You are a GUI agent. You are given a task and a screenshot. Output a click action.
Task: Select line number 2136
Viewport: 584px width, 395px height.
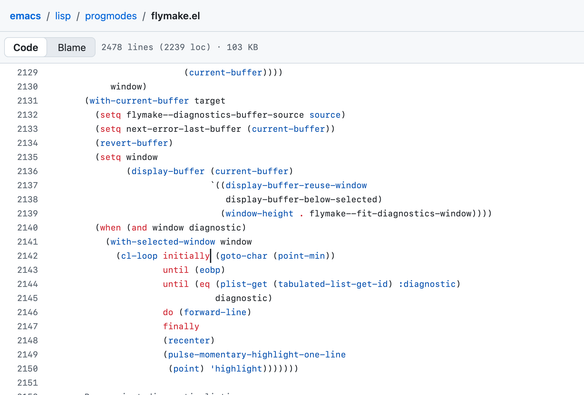tap(28, 171)
